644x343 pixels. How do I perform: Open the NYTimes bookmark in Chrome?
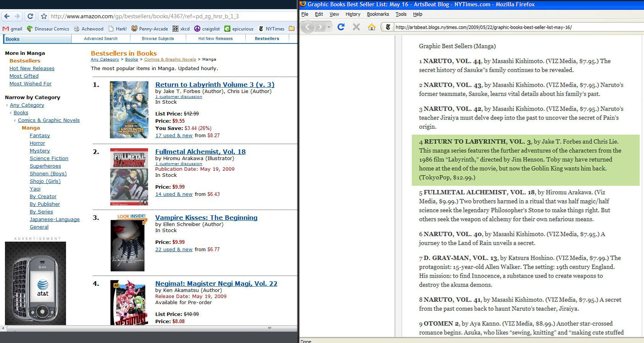(271, 29)
